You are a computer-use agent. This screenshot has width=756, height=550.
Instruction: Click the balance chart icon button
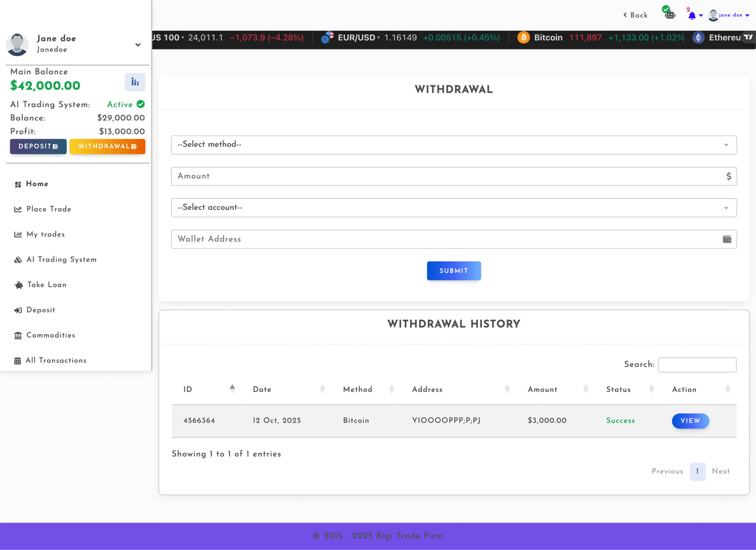[135, 82]
